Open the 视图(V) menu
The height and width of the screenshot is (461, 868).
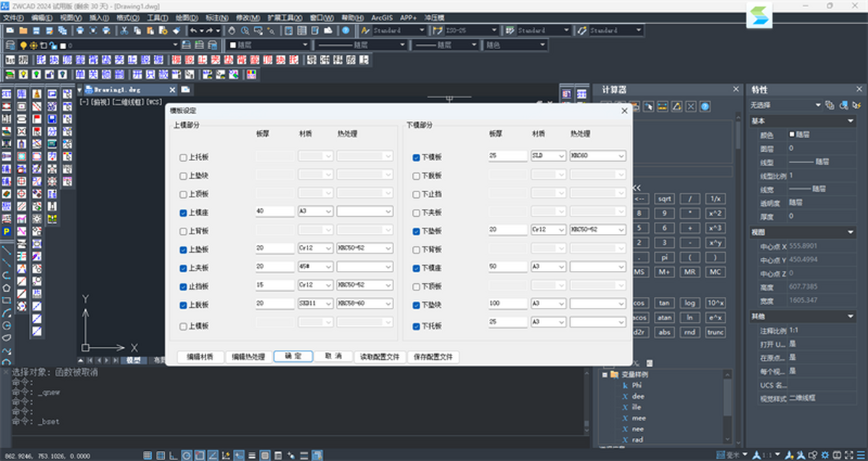(70, 17)
